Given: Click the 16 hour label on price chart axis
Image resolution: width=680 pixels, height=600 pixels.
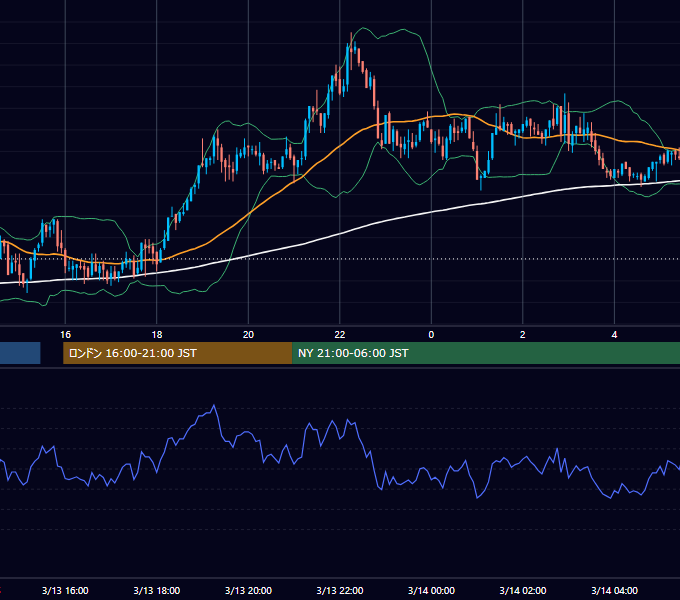Looking at the screenshot, I should pos(65,335).
